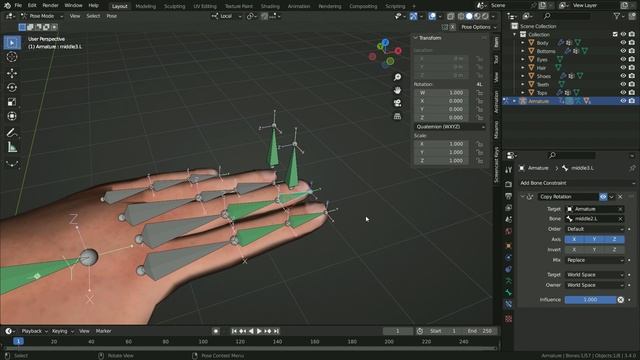
Task: Select the Breakdowner pose tool
Action: click(x=12, y=164)
